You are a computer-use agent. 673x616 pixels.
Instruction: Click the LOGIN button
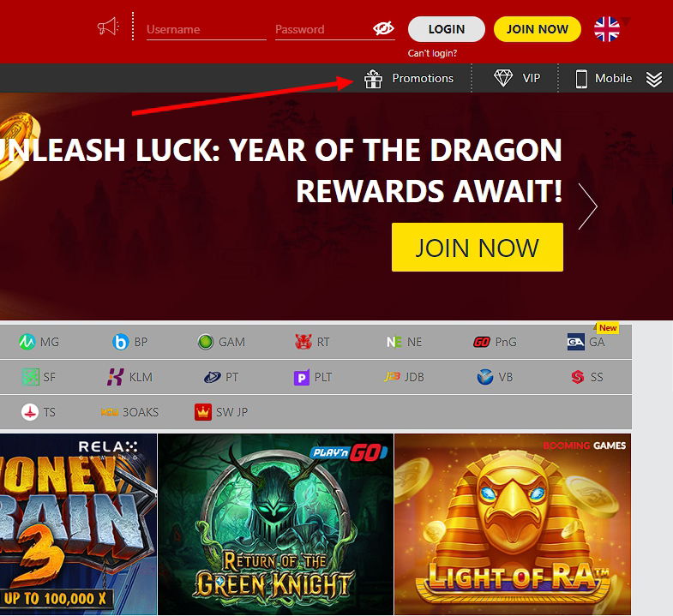click(447, 29)
